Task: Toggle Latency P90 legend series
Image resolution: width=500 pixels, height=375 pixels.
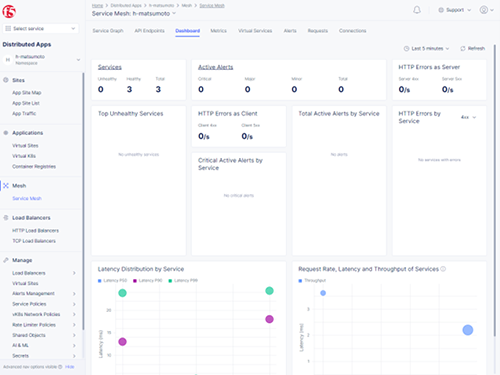Action: 147,281
